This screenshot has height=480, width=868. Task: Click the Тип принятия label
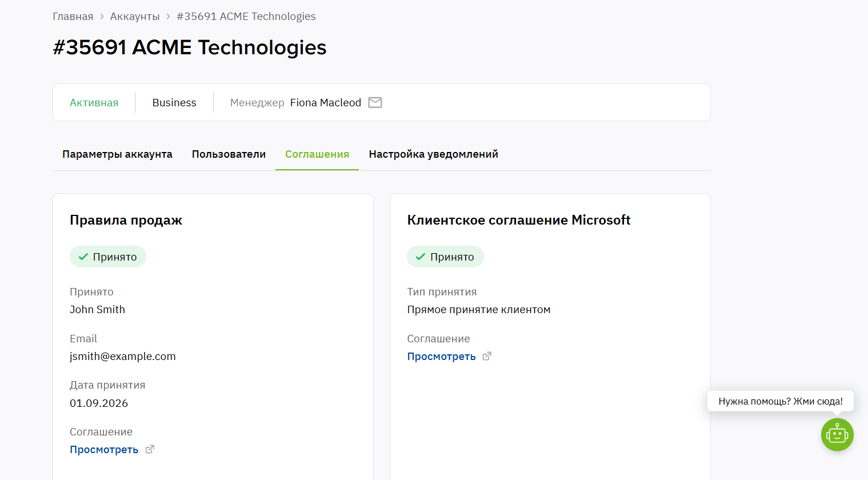(442, 292)
